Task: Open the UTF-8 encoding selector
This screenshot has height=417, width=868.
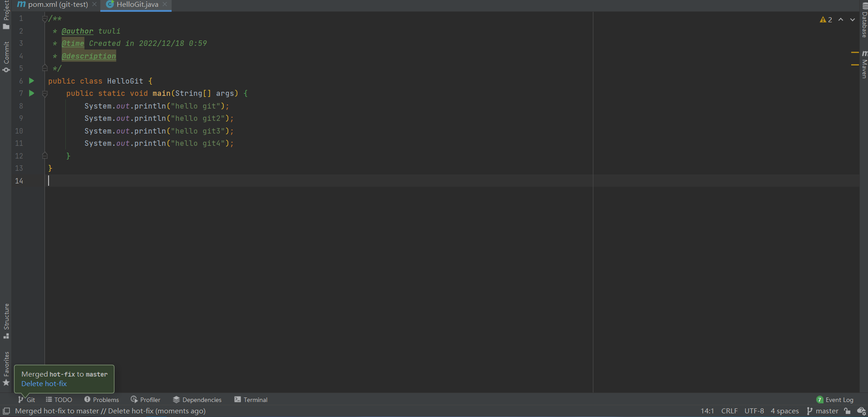Action: (754, 411)
